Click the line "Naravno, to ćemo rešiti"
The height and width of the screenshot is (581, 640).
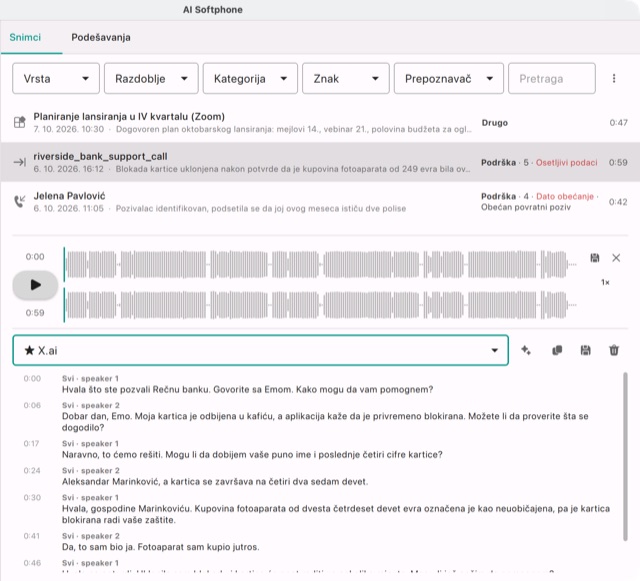coord(252,455)
